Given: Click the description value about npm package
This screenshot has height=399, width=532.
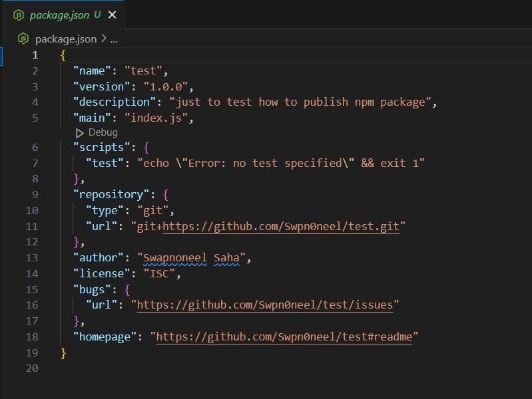Looking at the screenshot, I should pyautogui.click(x=300, y=102).
